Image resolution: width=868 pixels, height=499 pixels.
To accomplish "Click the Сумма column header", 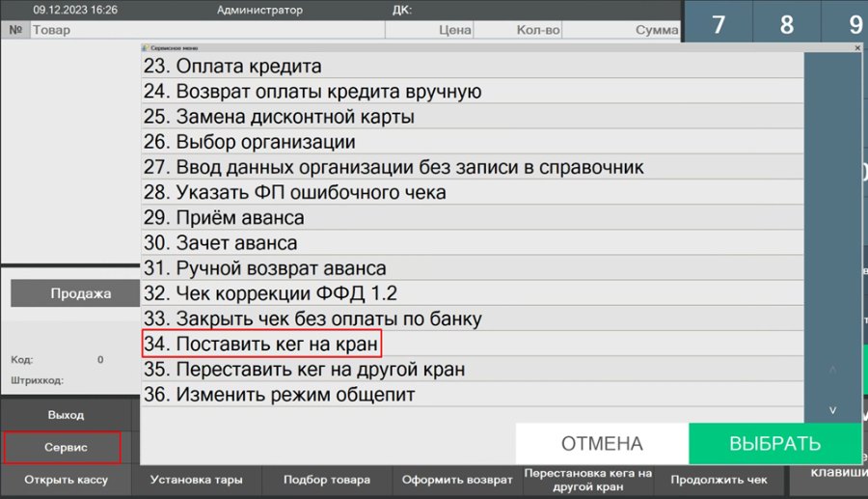I will (621, 30).
